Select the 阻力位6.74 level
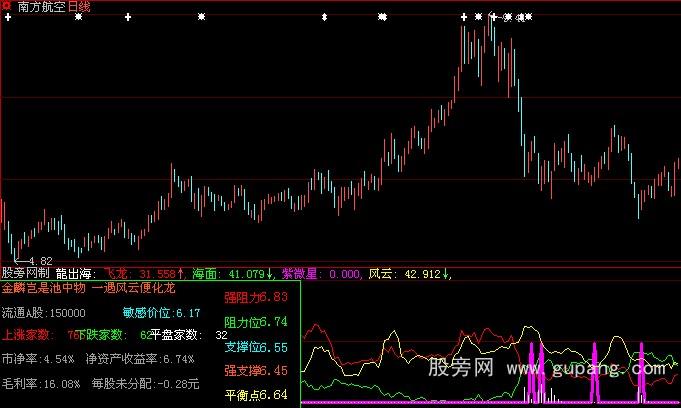Screen dimensions: 681x408 pos(256,322)
